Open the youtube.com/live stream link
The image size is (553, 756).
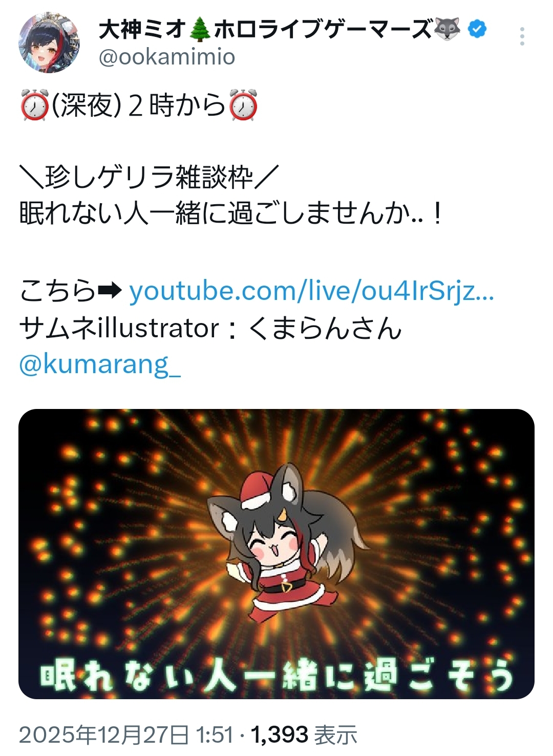311,291
